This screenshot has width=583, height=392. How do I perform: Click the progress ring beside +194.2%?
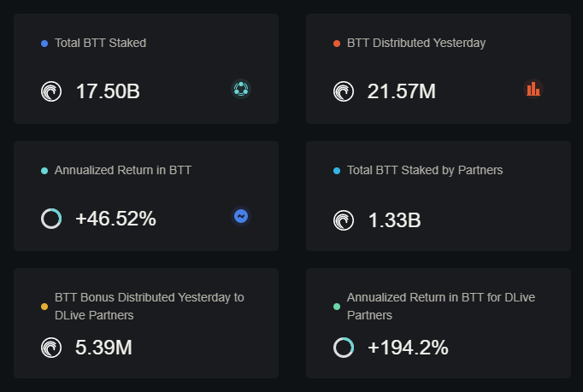click(344, 348)
